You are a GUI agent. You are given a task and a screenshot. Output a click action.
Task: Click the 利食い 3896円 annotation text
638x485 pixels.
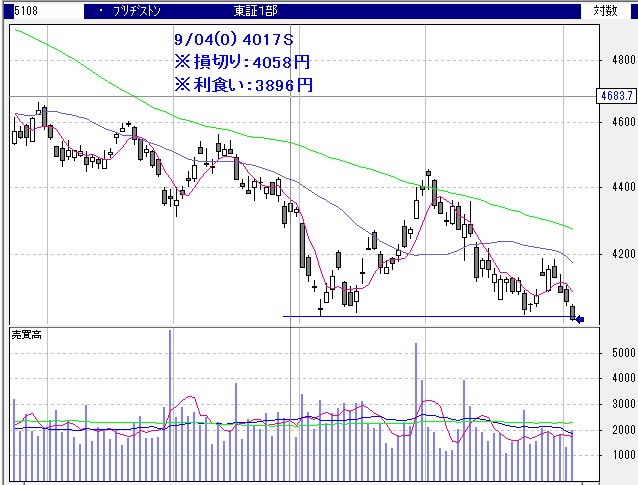[244, 85]
